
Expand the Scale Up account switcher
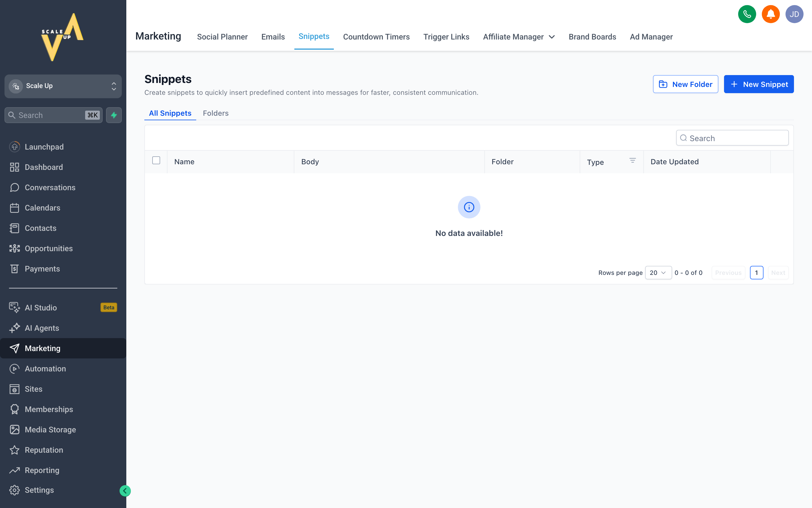click(63, 86)
